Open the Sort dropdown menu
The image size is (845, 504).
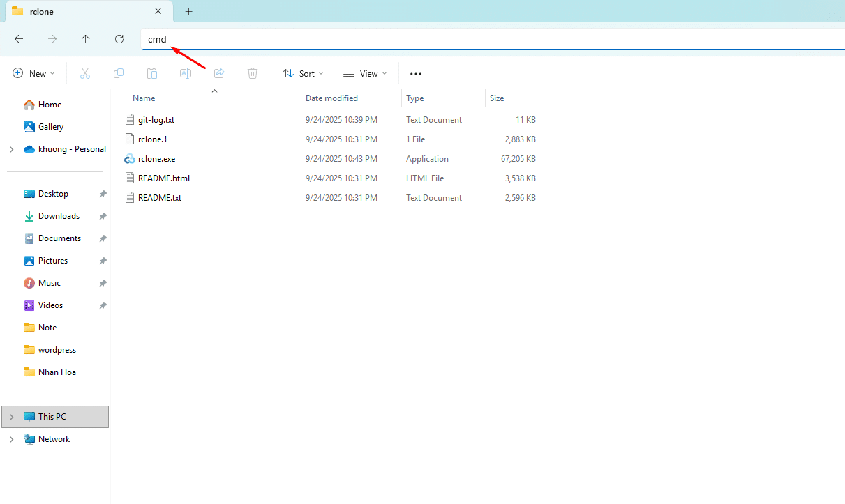(303, 73)
